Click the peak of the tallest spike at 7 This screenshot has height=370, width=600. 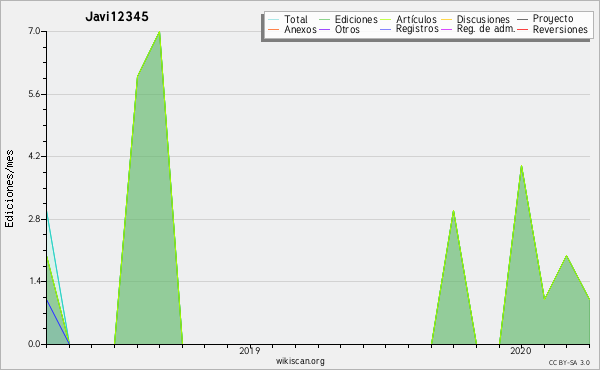pyautogui.click(x=160, y=32)
